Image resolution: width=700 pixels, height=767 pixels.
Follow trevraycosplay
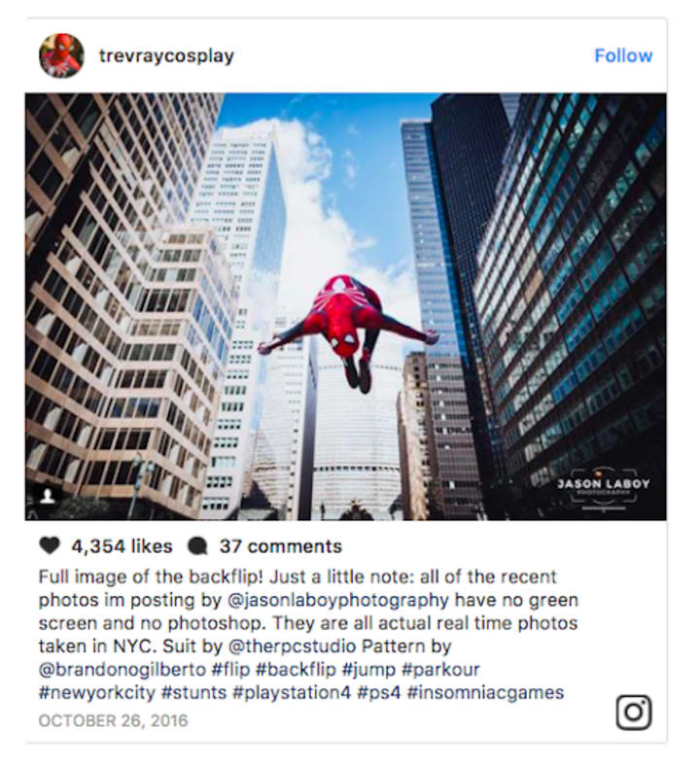[x=623, y=55]
